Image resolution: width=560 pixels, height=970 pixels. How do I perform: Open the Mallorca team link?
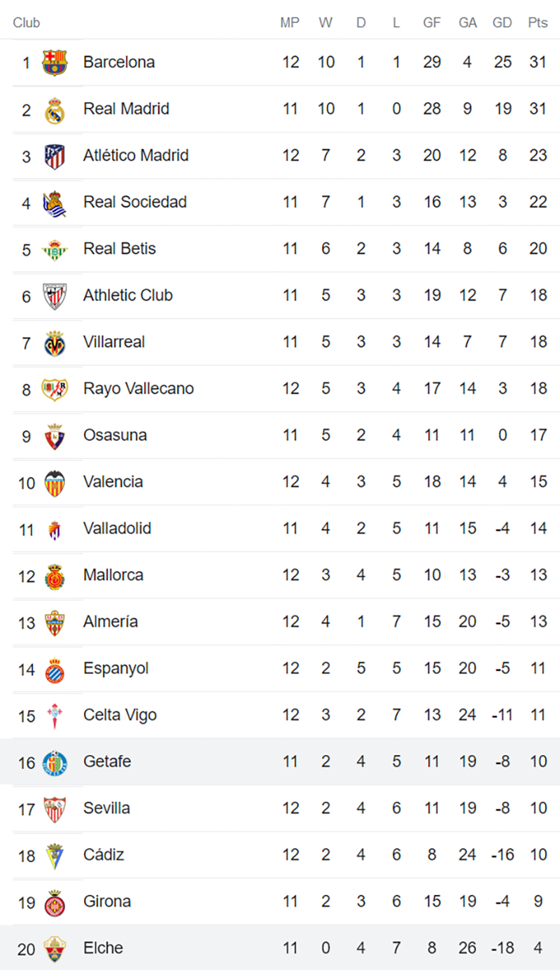[113, 575]
